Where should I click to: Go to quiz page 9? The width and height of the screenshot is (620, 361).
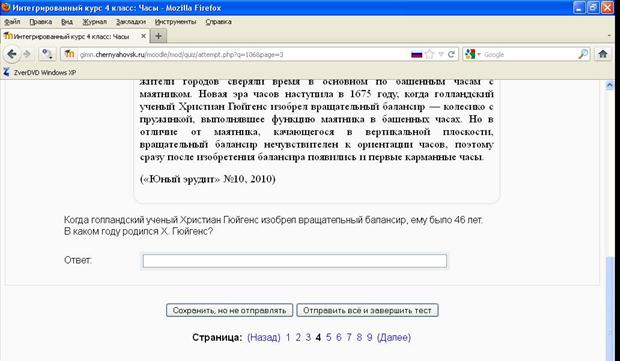369,337
